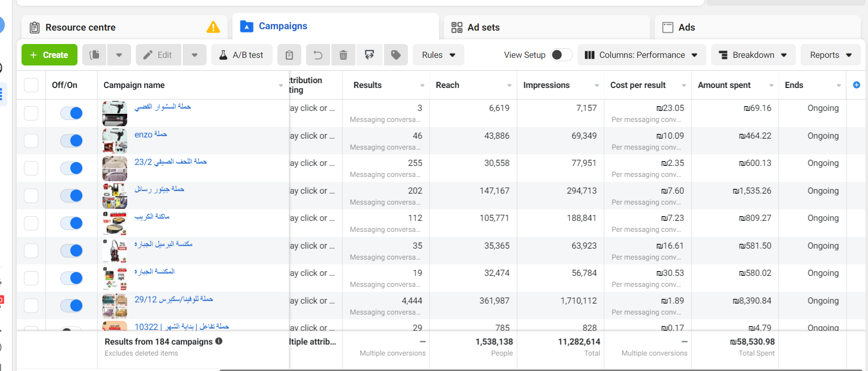Click the clipboard icon in toolbar
The image size is (868, 371).
(289, 55)
